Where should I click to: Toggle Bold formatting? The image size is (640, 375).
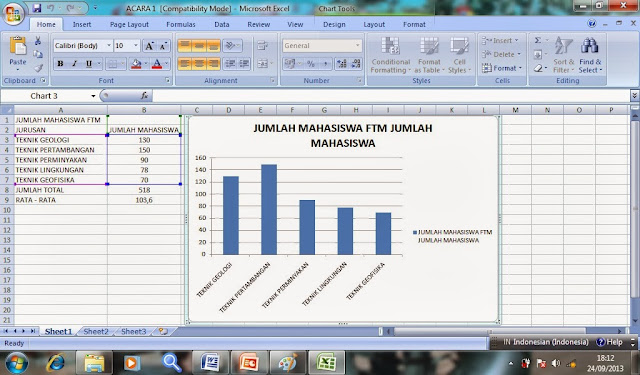coord(60,64)
